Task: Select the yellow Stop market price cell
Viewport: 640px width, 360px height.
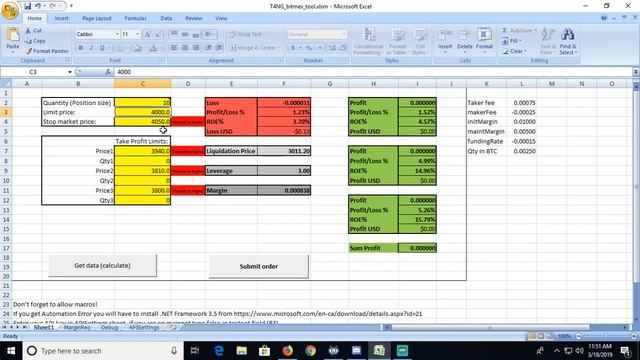Action: point(142,122)
